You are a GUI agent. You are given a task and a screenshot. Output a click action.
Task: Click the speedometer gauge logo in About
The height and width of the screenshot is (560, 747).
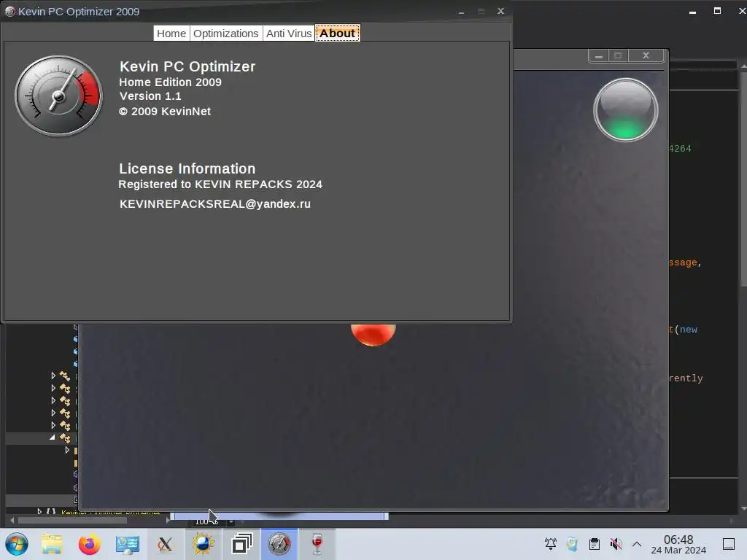click(58, 96)
